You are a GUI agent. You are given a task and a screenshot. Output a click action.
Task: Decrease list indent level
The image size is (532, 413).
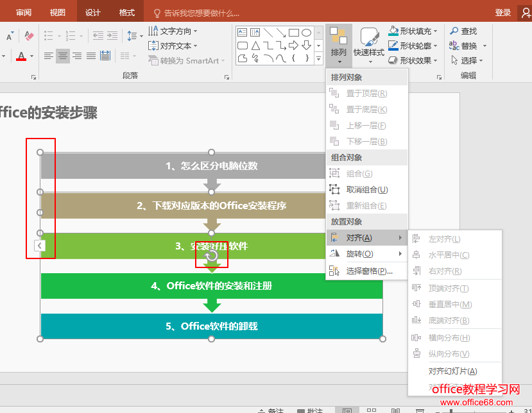(x=98, y=36)
